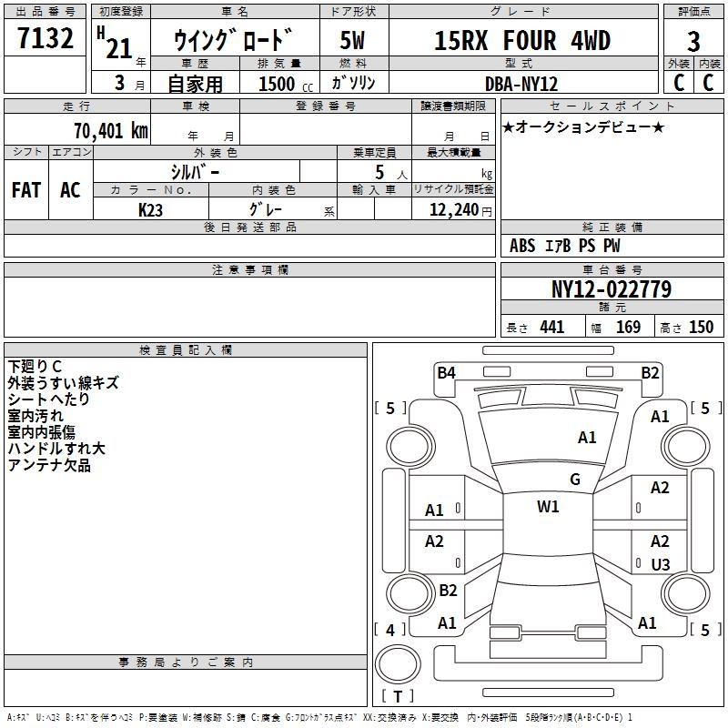Click lot number 7132
Screen dimensions: 728x728
46,38
